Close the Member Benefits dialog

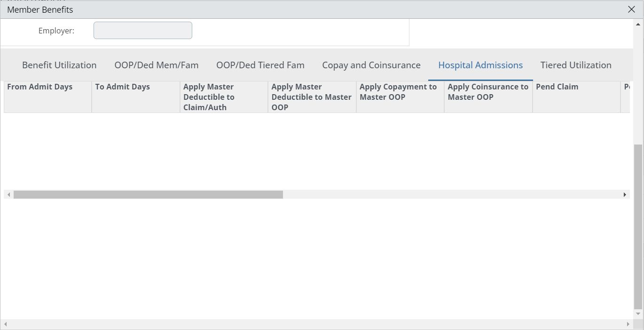point(632,9)
